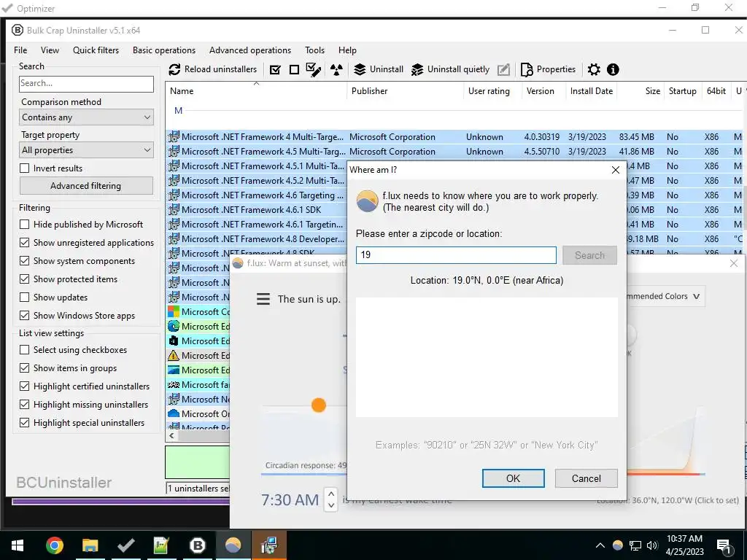Image resolution: width=747 pixels, height=560 pixels.
Task: Click the Uninstall quietly icon
Action: point(417,70)
